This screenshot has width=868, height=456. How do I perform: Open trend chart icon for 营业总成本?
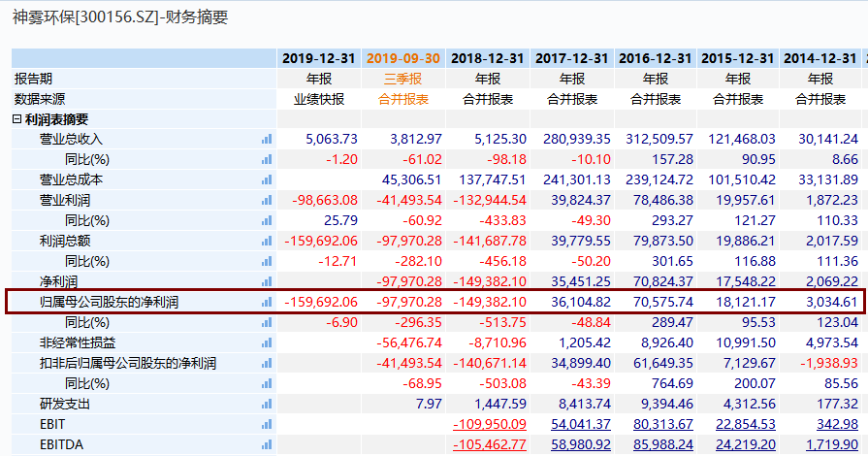267,179
